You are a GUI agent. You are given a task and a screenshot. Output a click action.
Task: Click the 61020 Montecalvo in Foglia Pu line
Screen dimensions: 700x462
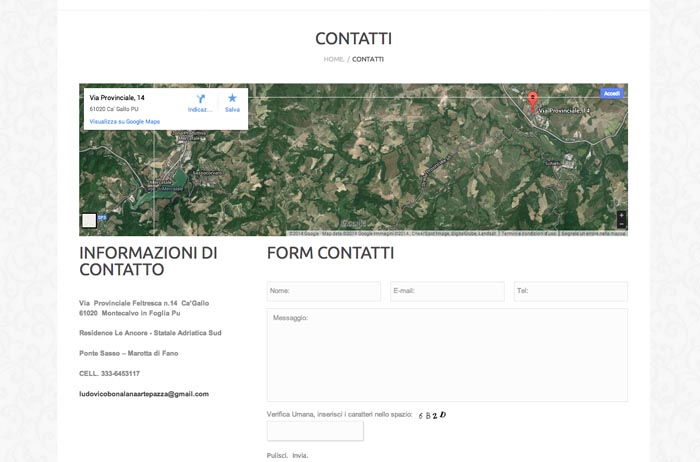pyautogui.click(x=129, y=313)
